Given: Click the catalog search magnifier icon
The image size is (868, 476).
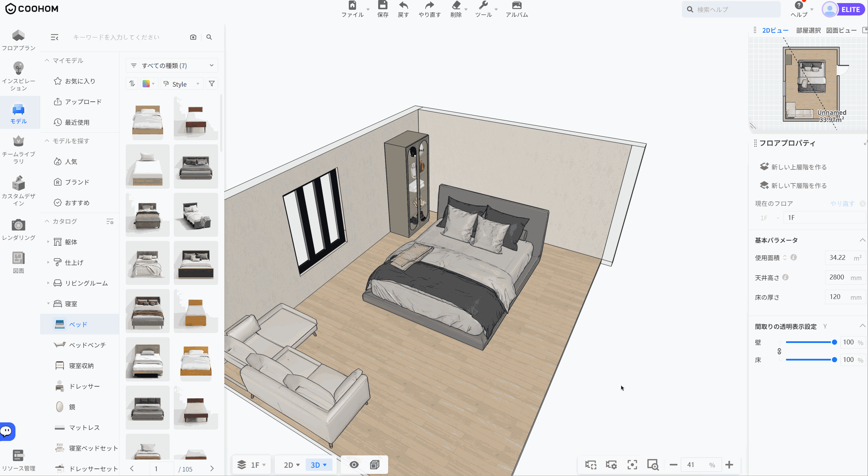Looking at the screenshot, I should point(209,37).
